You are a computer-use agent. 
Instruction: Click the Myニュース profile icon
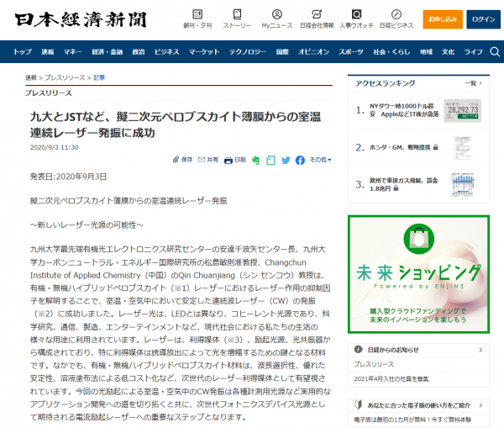coord(276,14)
